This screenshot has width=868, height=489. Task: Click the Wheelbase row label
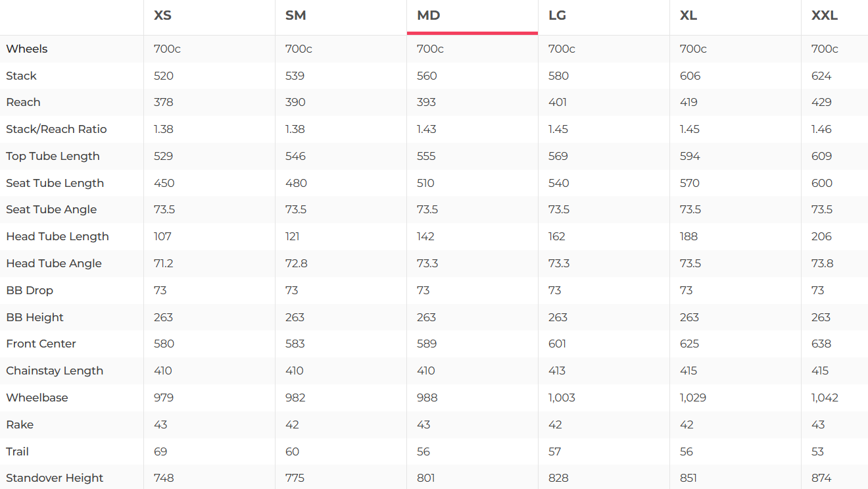tap(37, 398)
